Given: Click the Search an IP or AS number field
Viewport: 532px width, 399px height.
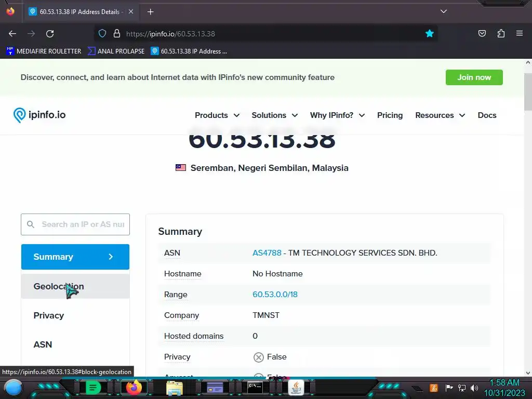Looking at the screenshot, I should click(x=75, y=224).
